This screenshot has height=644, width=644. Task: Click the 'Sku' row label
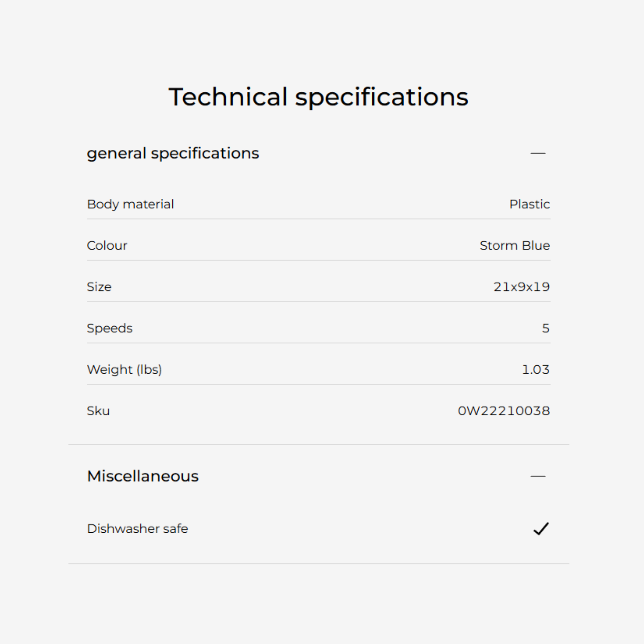pos(98,411)
